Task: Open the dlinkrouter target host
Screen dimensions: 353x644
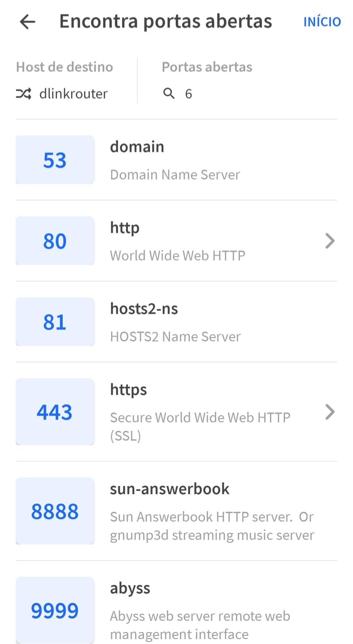Action: click(73, 94)
